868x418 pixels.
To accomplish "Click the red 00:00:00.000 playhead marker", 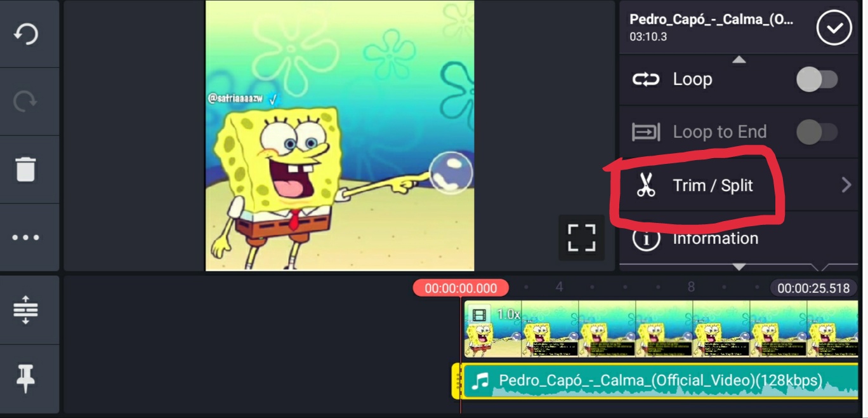I will point(461,288).
